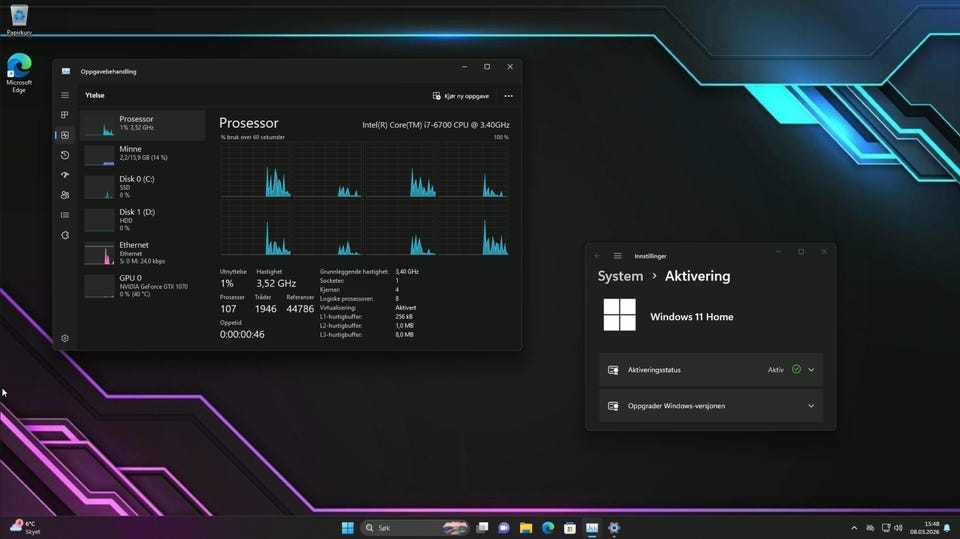Open Edge browser from the taskbar

[x=548, y=528]
